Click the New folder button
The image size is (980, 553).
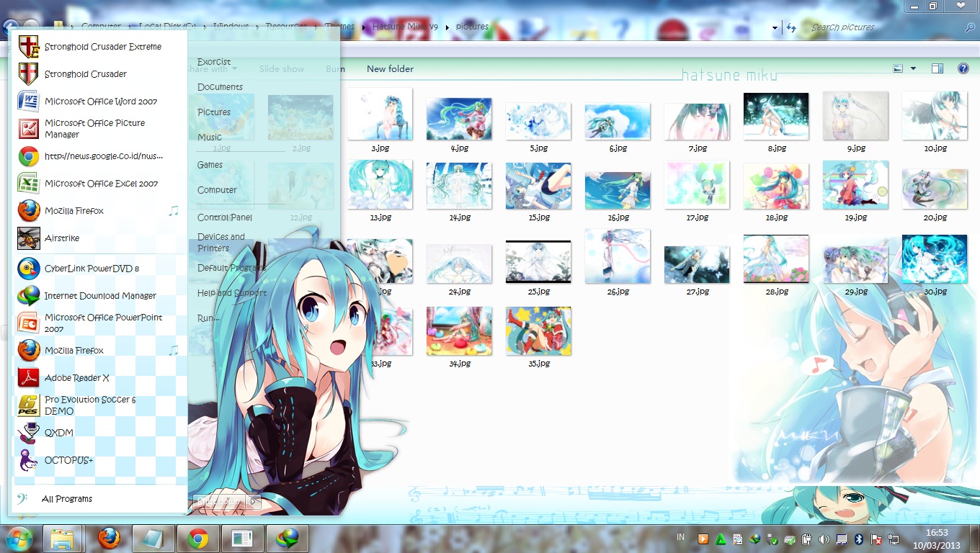[x=390, y=69]
